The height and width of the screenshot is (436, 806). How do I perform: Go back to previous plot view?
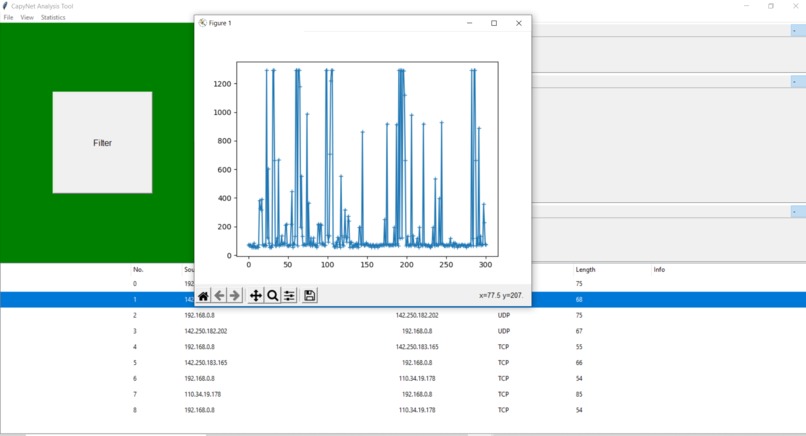[219, 296]
